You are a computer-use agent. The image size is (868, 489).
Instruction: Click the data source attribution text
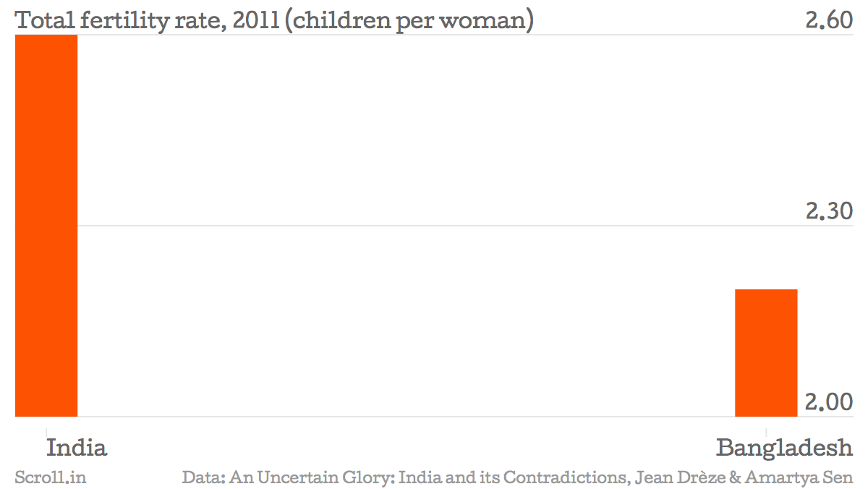pyautogui.click(x=518, y=477)
